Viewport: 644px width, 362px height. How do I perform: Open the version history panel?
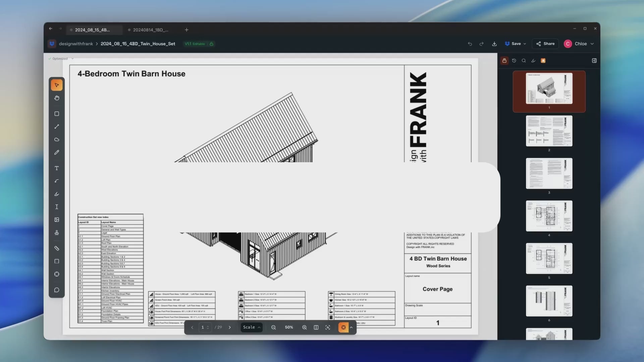[514, 61]
